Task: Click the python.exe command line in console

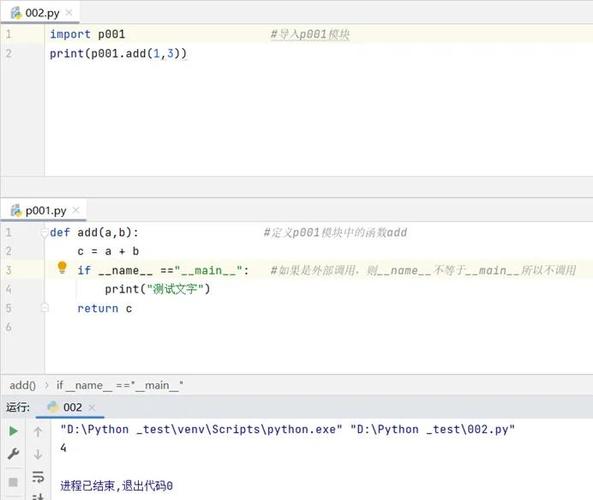Action: tap(287, 429)
